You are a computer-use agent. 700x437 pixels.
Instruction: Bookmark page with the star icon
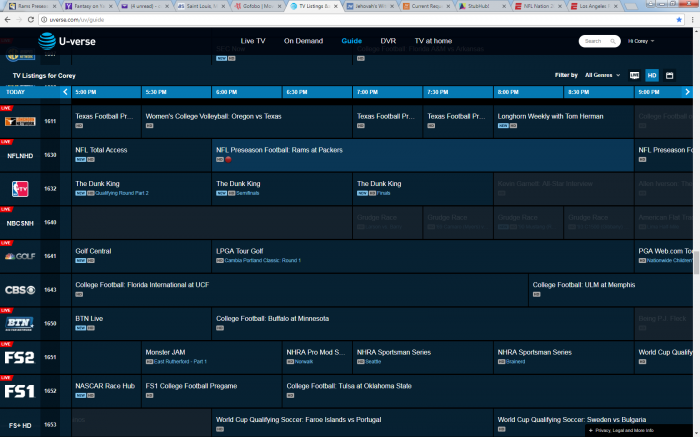(x=679, y=20)
